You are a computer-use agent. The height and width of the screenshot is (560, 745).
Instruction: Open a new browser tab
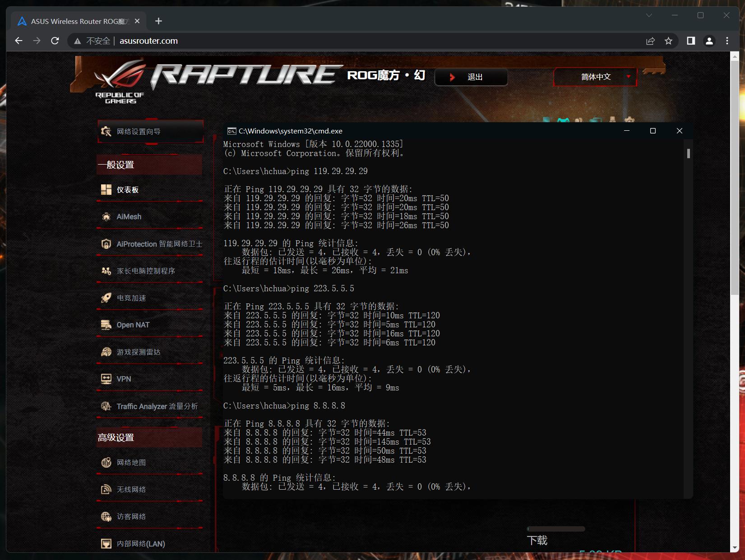pos(158,21)
